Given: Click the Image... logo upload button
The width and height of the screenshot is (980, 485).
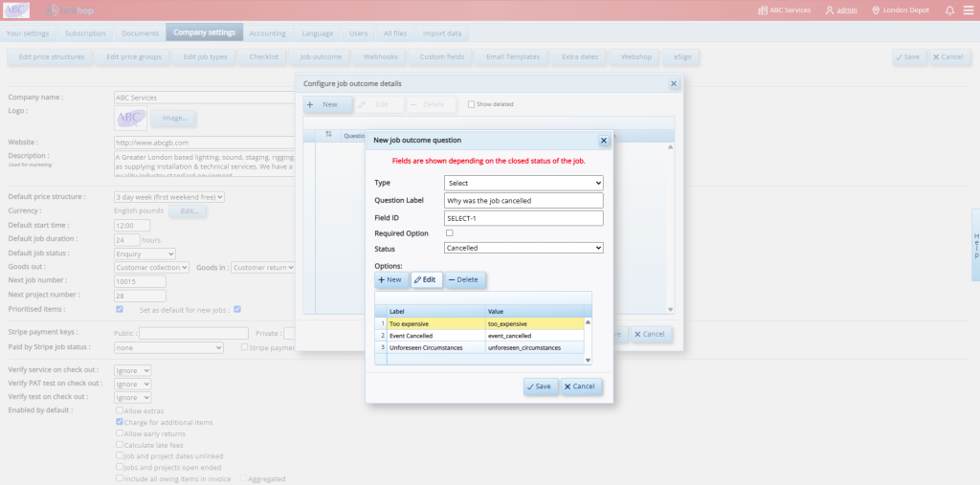Looking at the screenshot, I should [x=173, y=118].
